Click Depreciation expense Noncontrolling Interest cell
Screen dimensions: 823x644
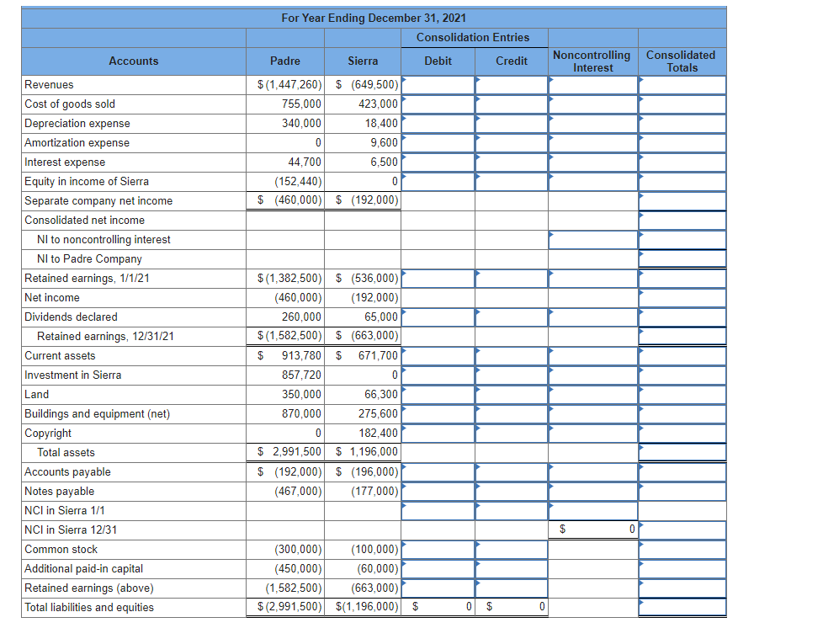pos(593,124)
